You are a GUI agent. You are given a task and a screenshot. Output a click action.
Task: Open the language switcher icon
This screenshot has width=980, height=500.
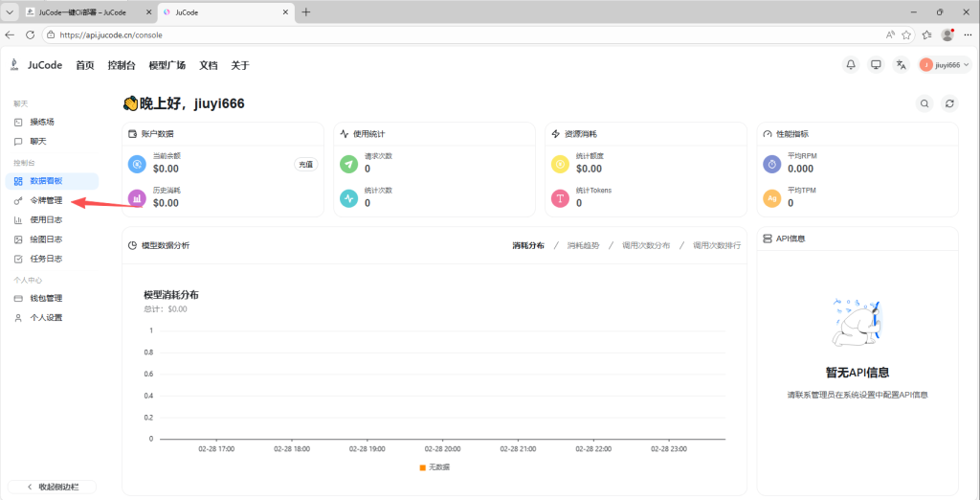pyautogui.click(x=901, y=65)
